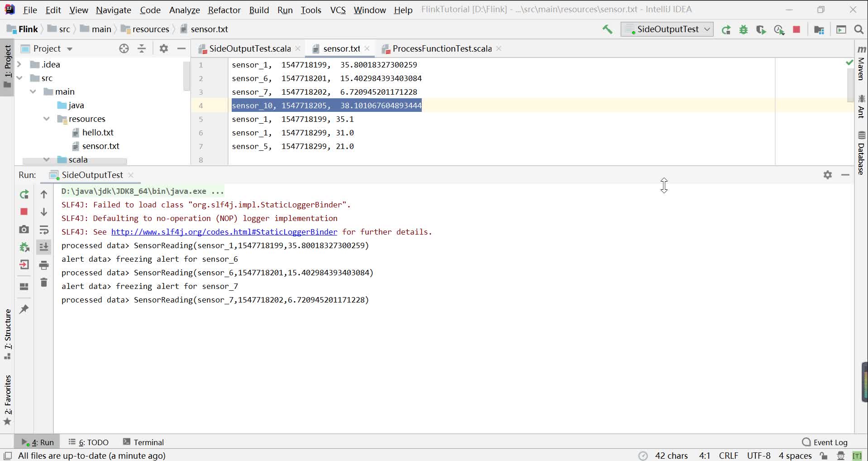Viewport: 868px width, 461px height.
Task: Collapse all in Project panel
Action: (142, 48)
